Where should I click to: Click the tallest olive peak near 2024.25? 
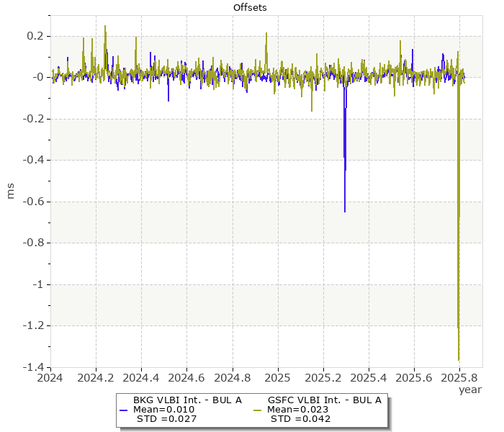coord(105,27)
